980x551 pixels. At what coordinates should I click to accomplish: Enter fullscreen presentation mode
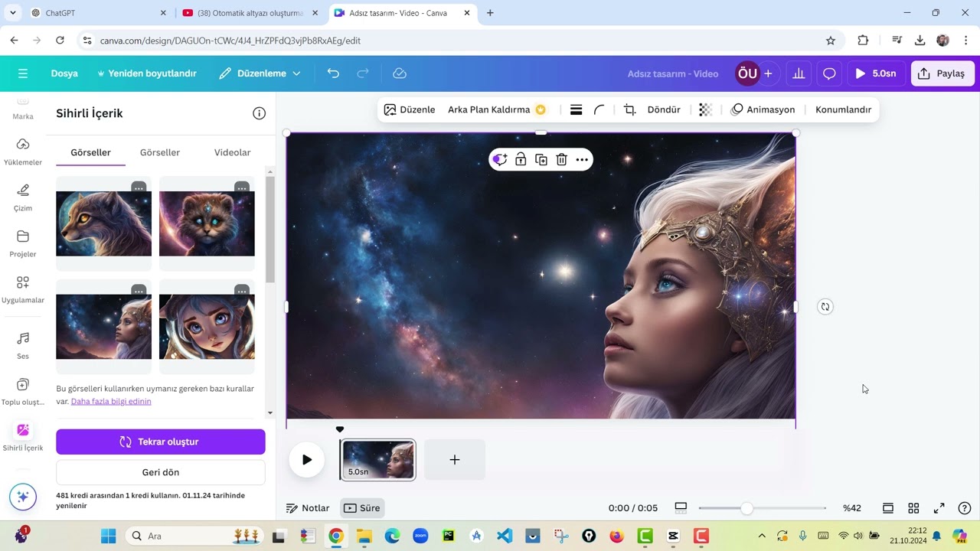[939, 508]
